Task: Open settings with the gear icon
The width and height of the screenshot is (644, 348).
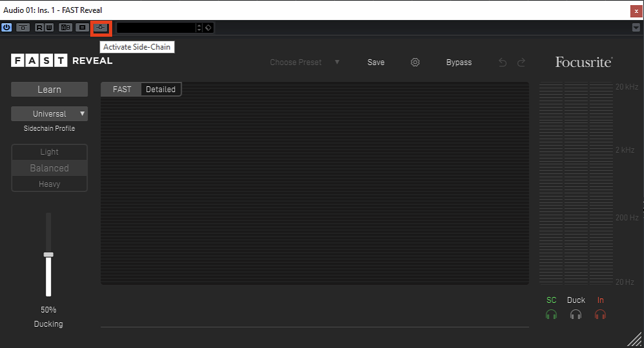Action: (415, 63)
